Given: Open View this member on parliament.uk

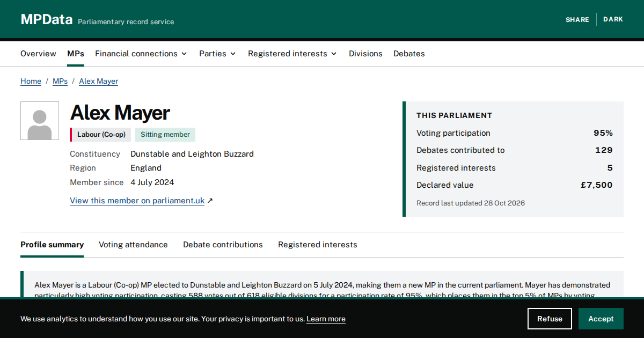Looking at the screenshot, I should 137,201.
